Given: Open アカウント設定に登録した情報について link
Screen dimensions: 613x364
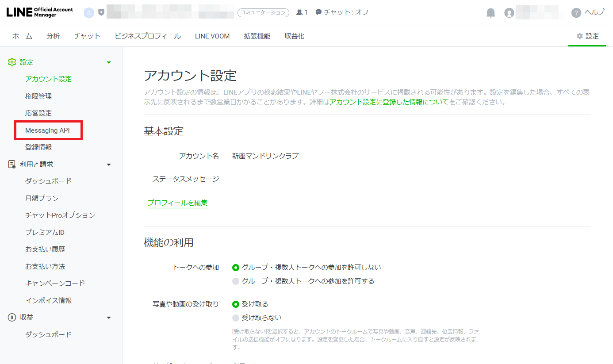Looking at the screenshot, I should tap(389, 102).
